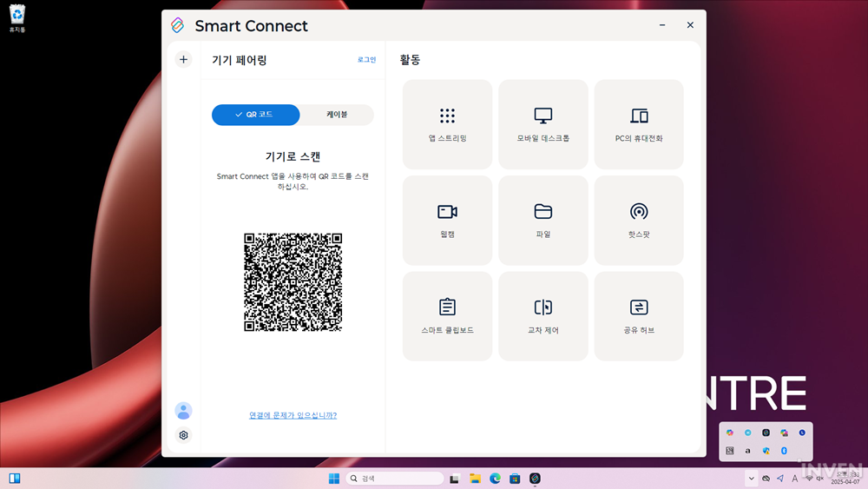This screenshot has width=868, height=489.
Task: Click the Bluetooth icon in tray overflow
Action: 784,451
